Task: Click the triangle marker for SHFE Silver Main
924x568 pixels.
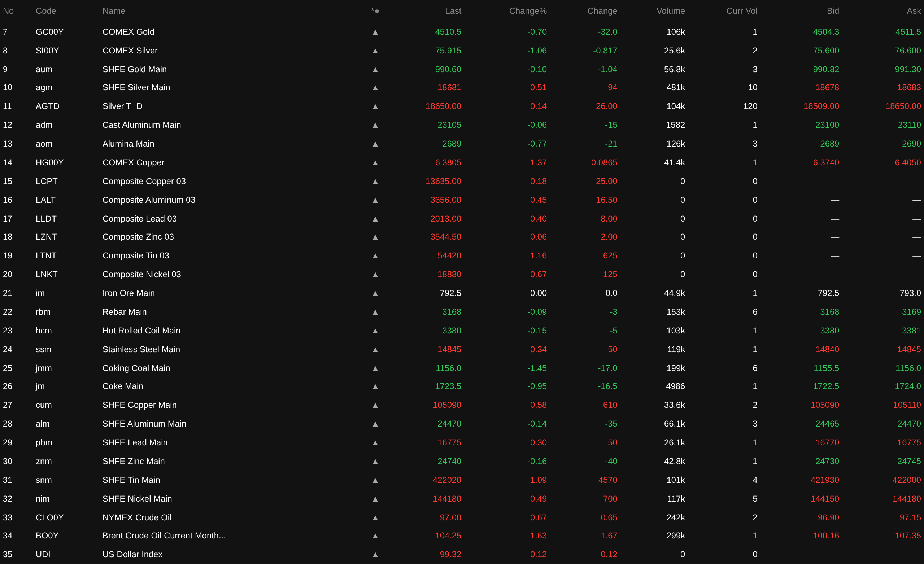Action: (x=375, y=88)
